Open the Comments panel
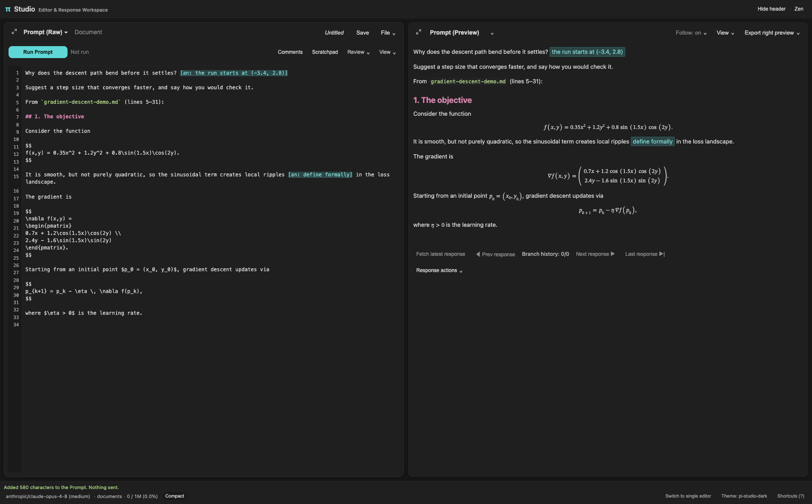Viewport: 812px width, 504px height. [x=290, y=52]
